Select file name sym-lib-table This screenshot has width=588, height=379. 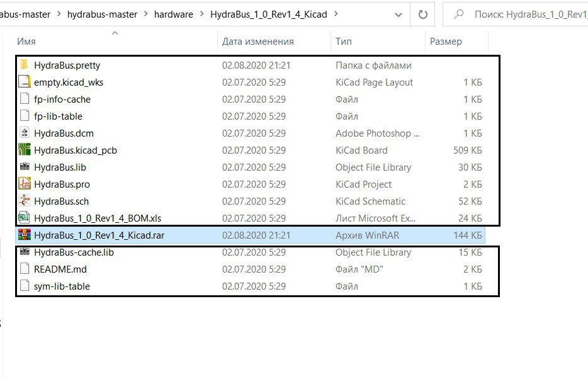[62, 286]
